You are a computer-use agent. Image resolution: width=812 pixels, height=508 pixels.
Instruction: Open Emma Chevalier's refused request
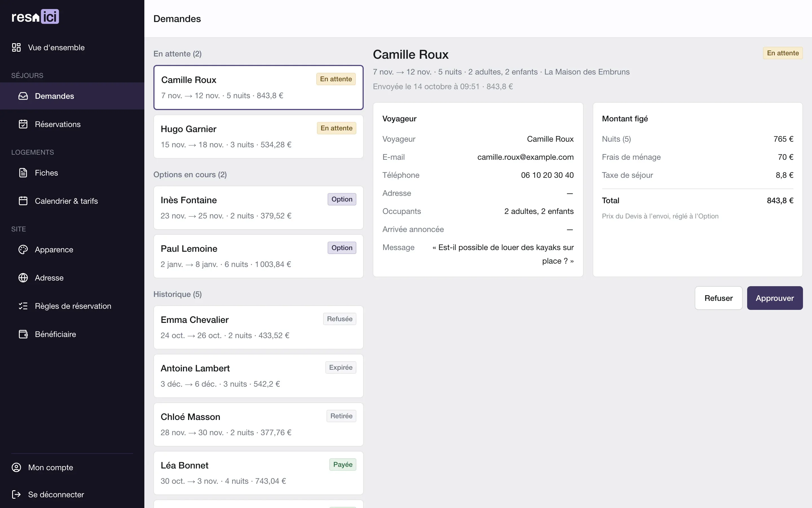coord(258,327)
